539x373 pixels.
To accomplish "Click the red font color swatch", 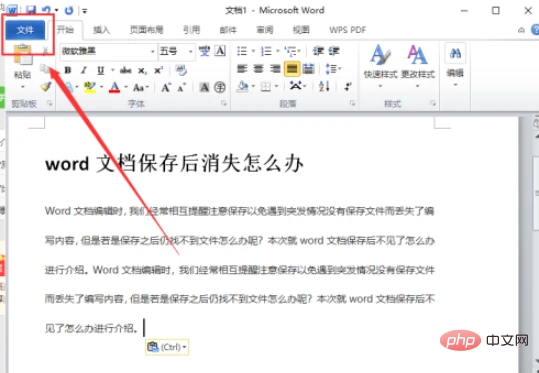I will [114, 87].
